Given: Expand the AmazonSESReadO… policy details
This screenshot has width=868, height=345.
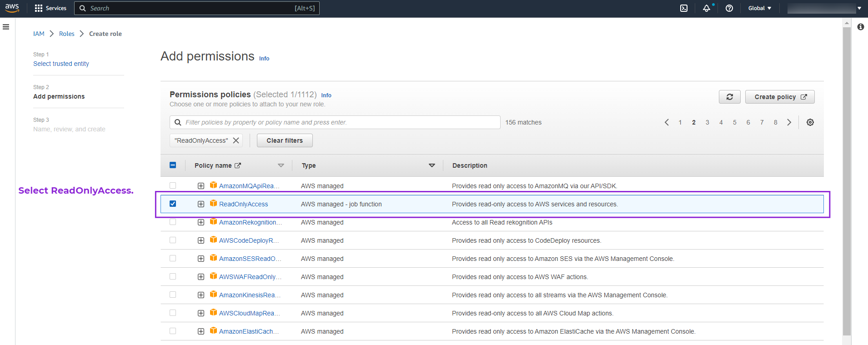Looking at the screenshot, I should point(201,259).
